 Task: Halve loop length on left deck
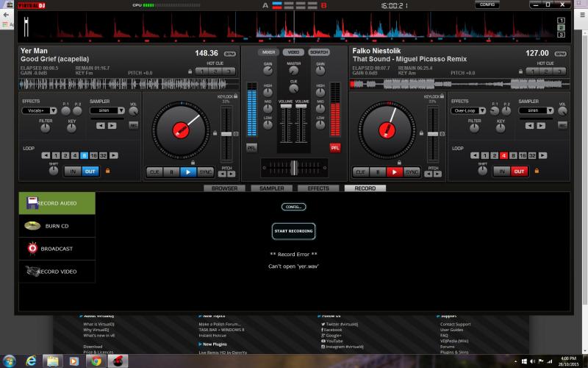pyautogui.click(x=46, y=155)
